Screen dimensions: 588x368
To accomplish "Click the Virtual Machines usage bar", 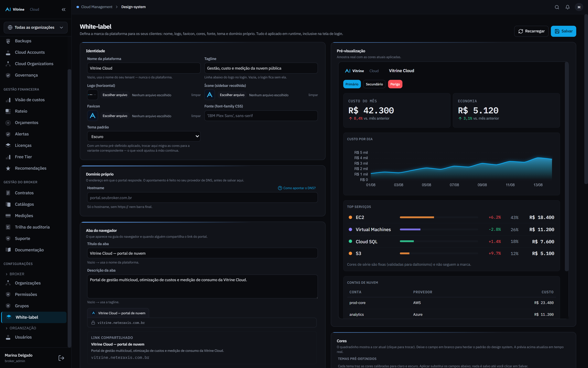I will [x=439, y=229].
